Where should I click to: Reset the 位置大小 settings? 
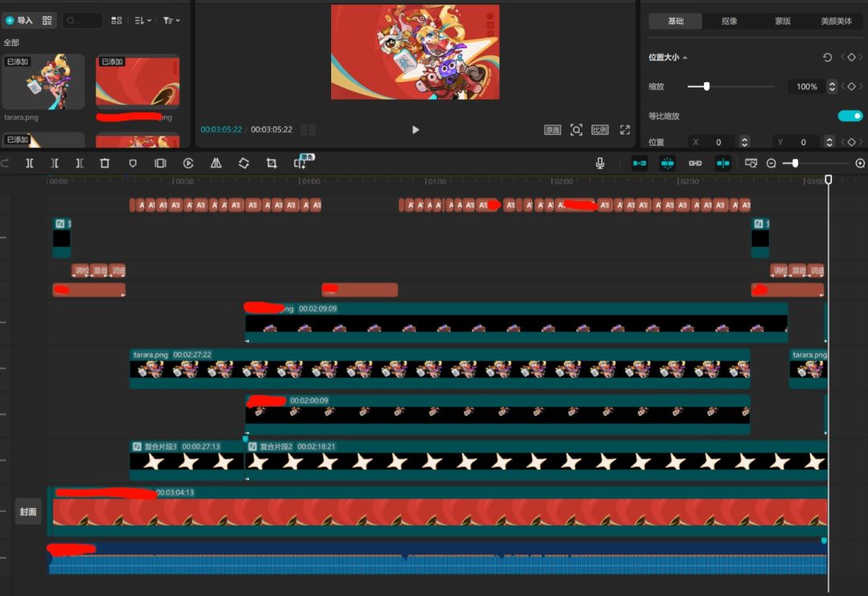(827, 58)
